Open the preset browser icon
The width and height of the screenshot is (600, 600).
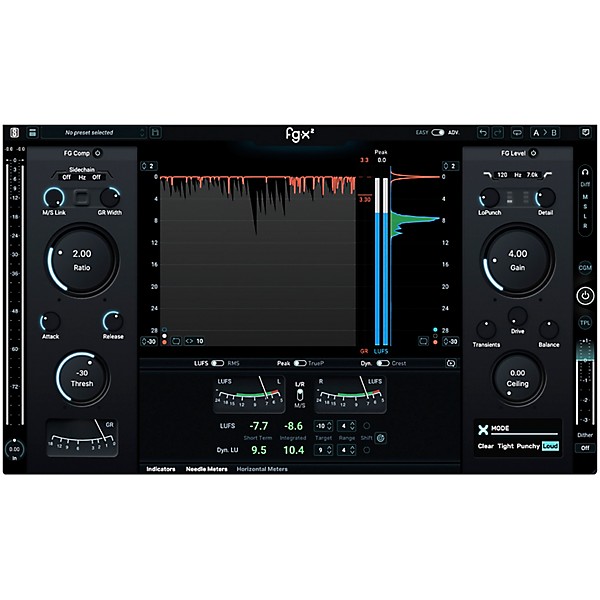(x=33, y=132)
